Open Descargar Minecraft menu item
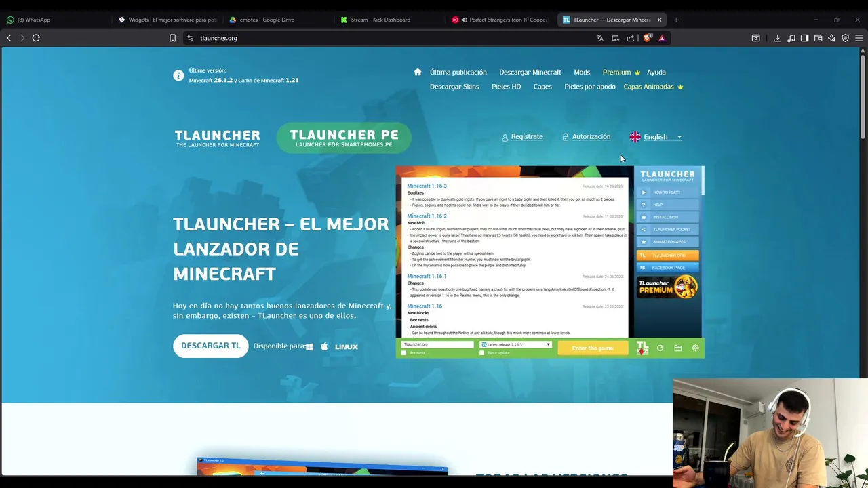The width and height of the screenshot is (868, 488). click(530, 72)
